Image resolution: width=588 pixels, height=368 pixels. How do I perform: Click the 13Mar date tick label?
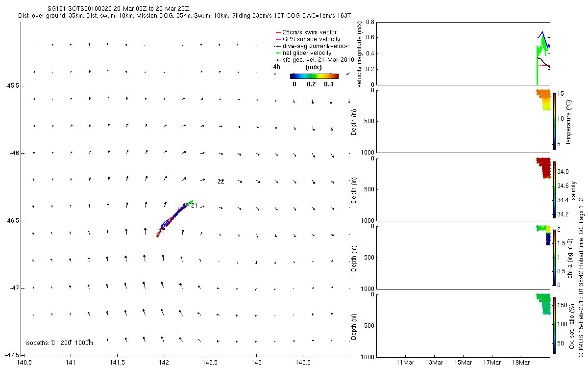click(x=435, y=363)
